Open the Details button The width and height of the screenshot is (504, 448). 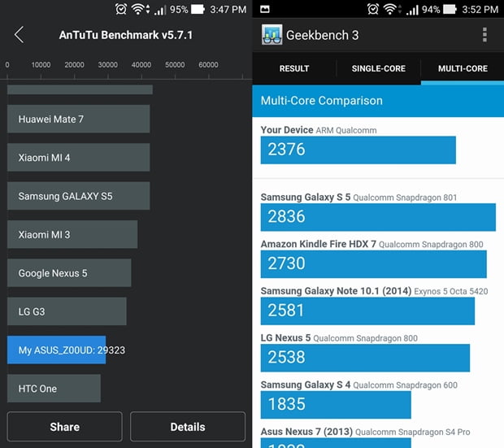[188, 427]
